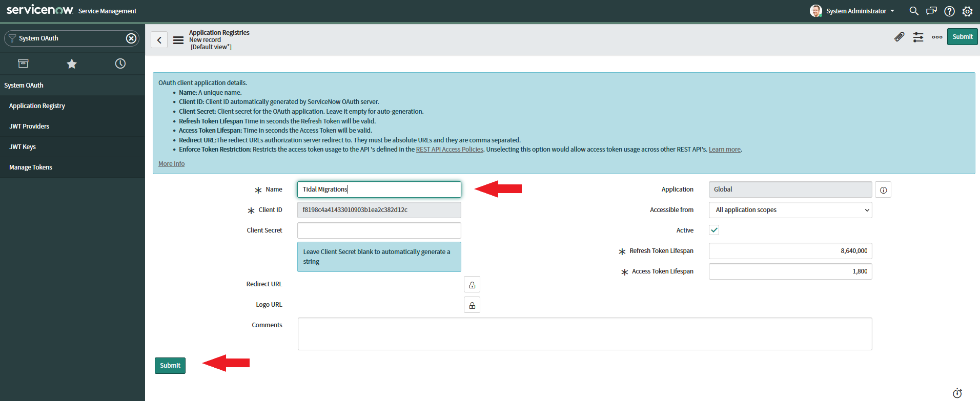The width and height of the screenshot is (980, 401).
Task: Clear the System OAuth navigator filter
Action: [131, 38]
